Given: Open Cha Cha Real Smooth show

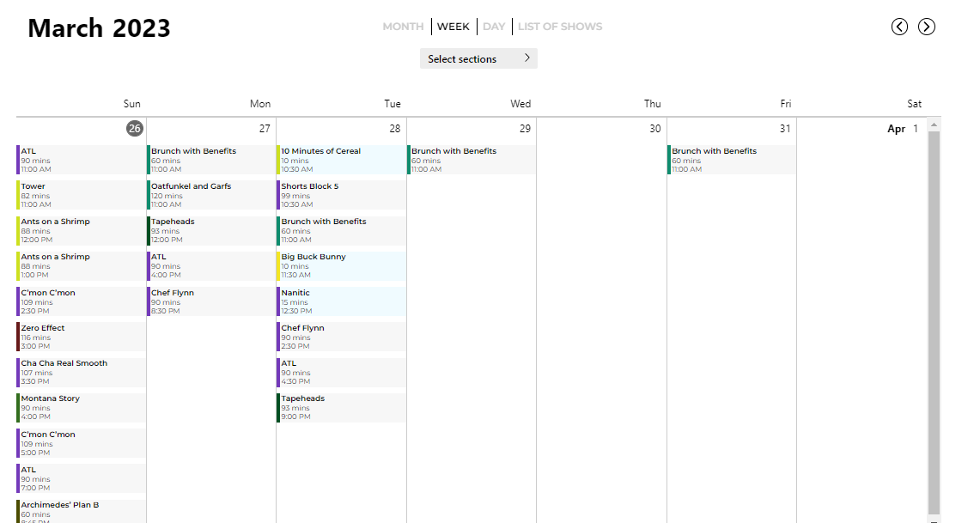Looking at the screenshot, I should pos(82,372).
